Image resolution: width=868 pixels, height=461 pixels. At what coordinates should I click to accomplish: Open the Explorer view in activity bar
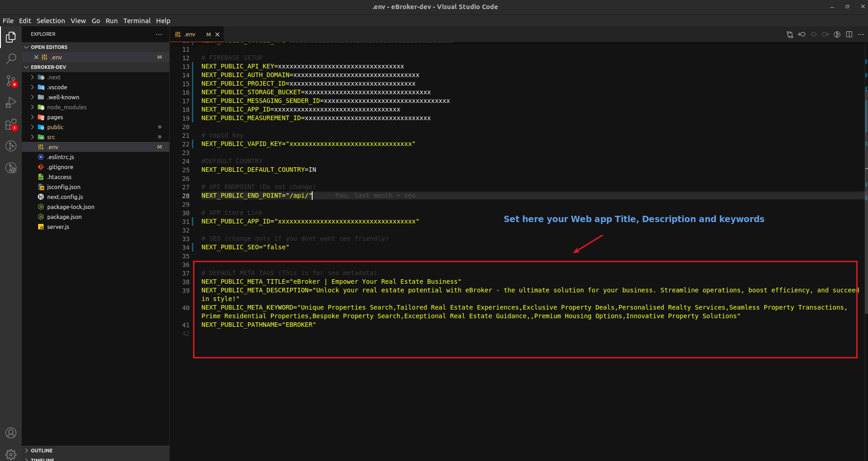(11, 37)
